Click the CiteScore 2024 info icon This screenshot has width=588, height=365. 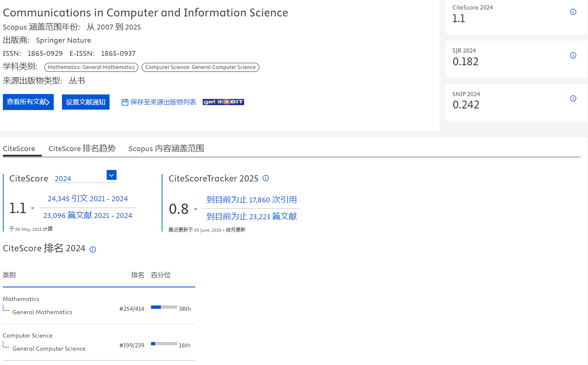pyautogui.click(x=573, y=12)
